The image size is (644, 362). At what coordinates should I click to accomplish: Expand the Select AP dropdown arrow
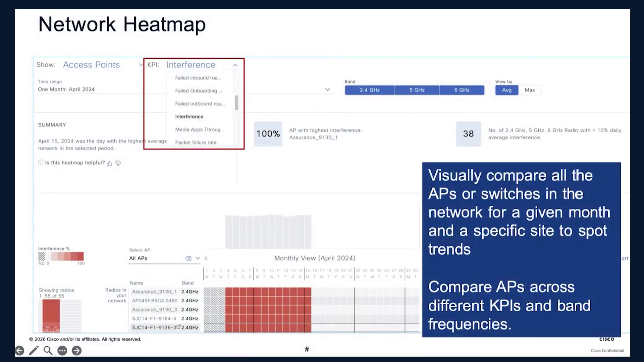[x=198, y=258]
